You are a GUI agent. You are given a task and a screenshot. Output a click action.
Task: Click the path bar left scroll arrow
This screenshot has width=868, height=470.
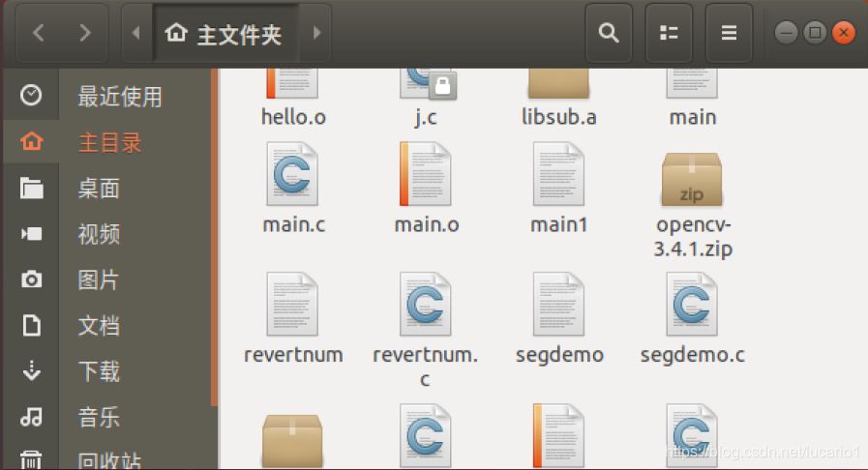(136, 33)
